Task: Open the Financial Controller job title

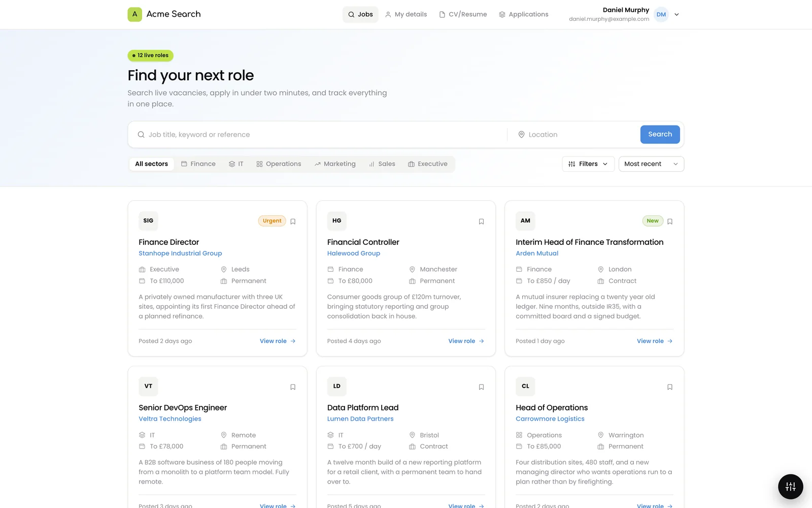Action: 363,242
